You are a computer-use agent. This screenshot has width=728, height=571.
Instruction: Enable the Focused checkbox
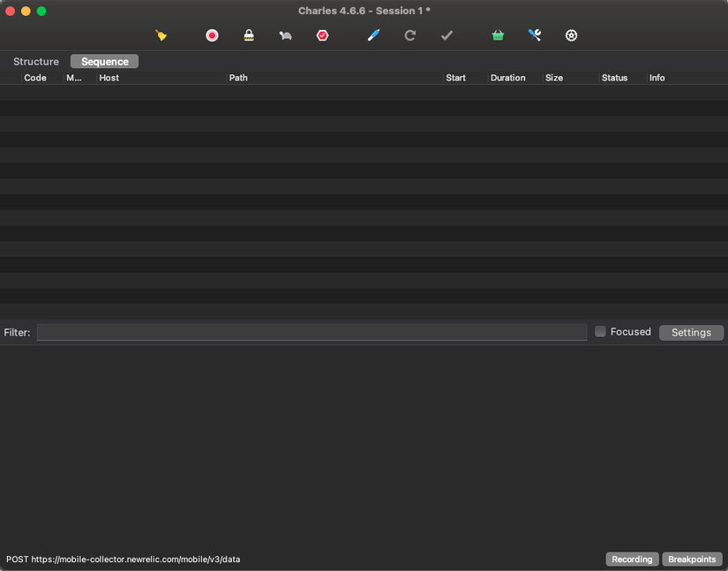tap(600, 332)
